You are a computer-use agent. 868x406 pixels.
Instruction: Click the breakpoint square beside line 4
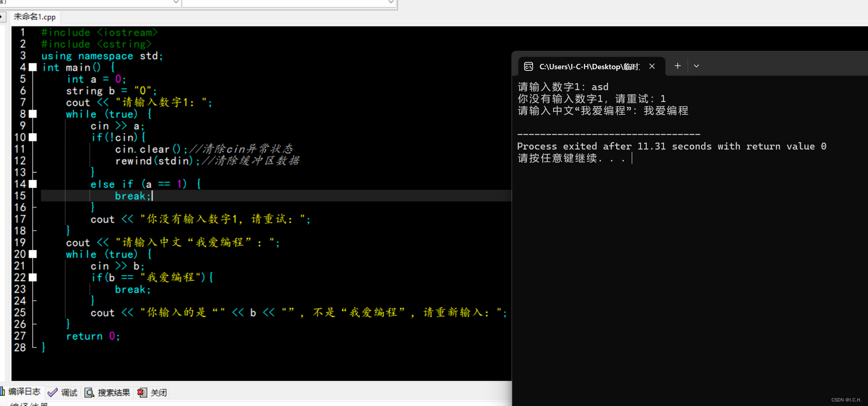tap(32, 67)
